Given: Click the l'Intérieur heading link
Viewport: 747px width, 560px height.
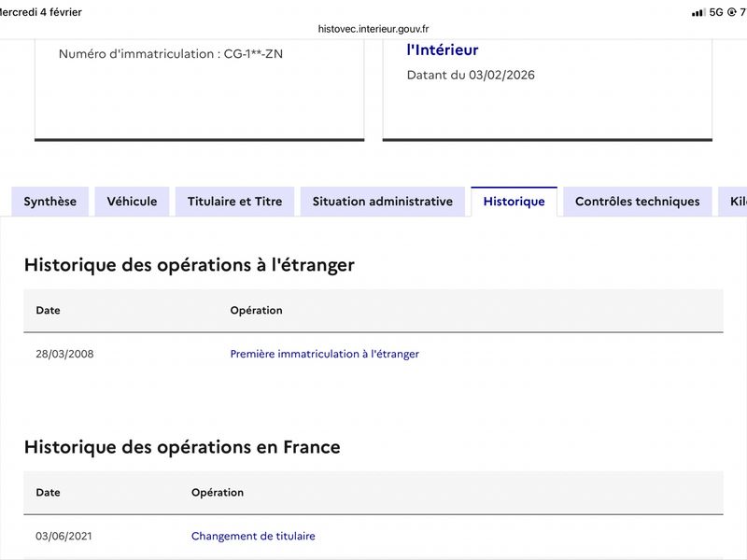Looking at the screenshot, I should tap(443, 50).
